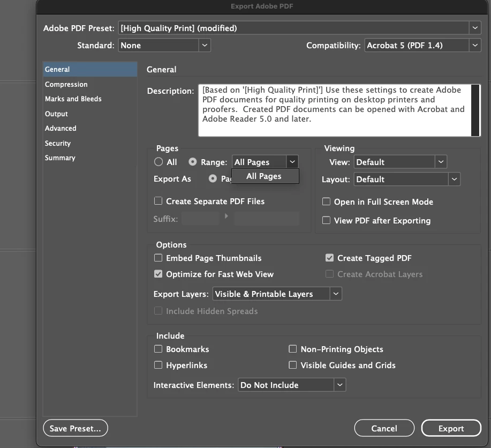Enable Embed Page Thumbnails checkbox
Screen dimensions: 491x448
(158, 258)
